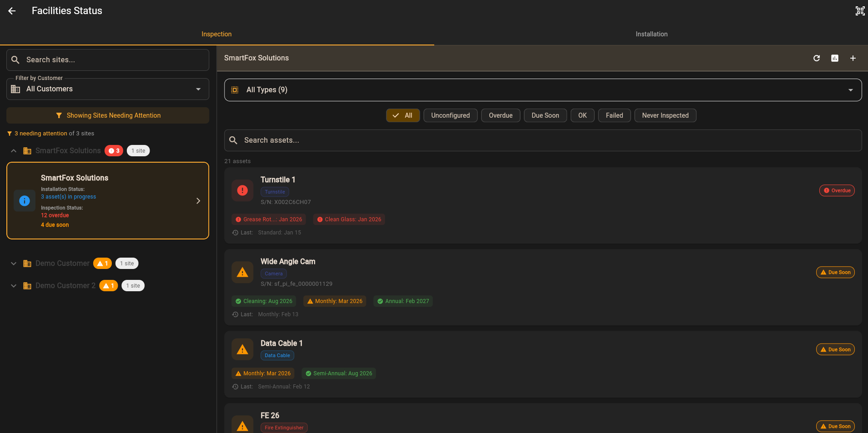Click the Fire Extinguisher type tag
This screenshot has height=433, width=868.
(284, 428)
